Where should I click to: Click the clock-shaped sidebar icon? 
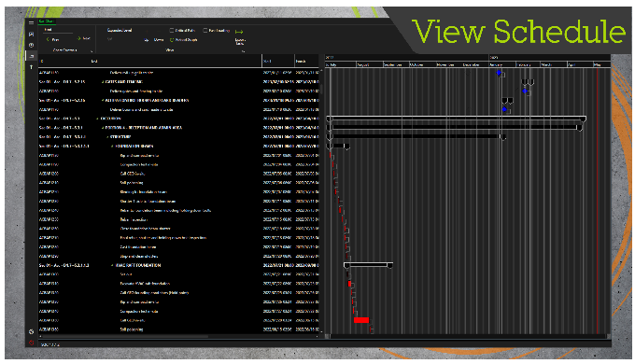point(31,45)
